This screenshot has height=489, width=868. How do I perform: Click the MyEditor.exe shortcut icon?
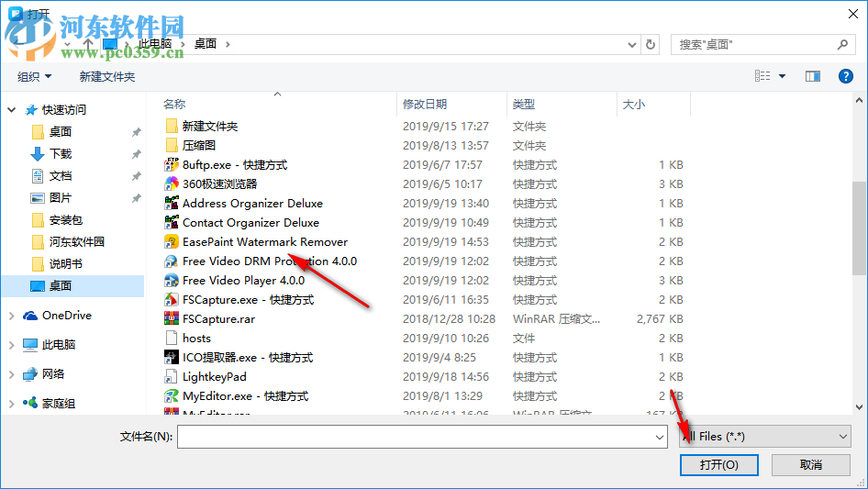[x=172, y=396]
